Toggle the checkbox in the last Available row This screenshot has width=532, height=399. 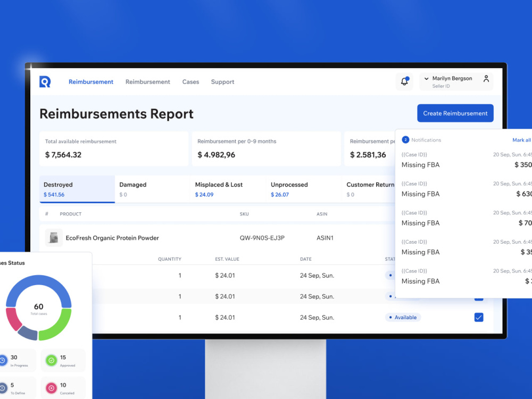478,317
